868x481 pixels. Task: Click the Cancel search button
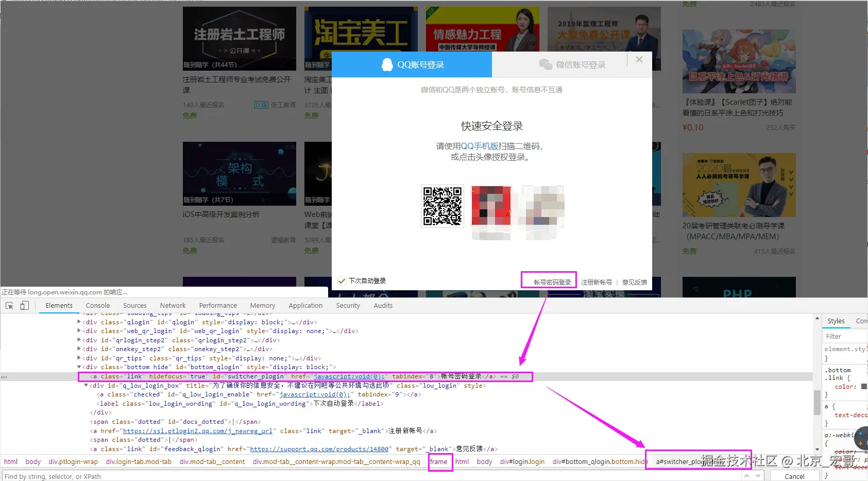(794, 476)
